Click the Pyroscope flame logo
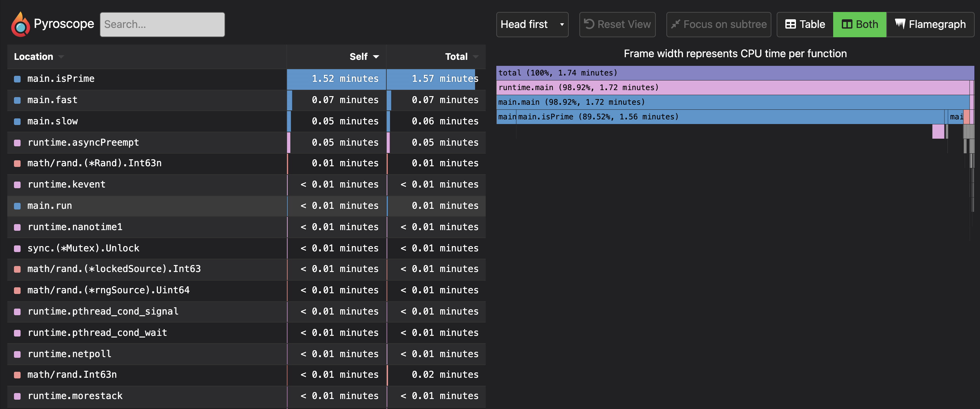Screen dimensions: 980x409 (20, 24)
